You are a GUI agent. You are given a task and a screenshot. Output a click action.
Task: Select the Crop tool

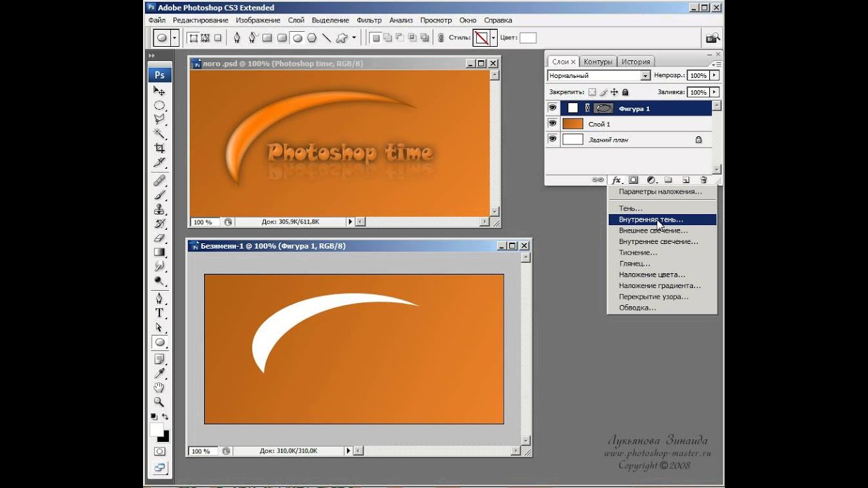pos(159,148)
